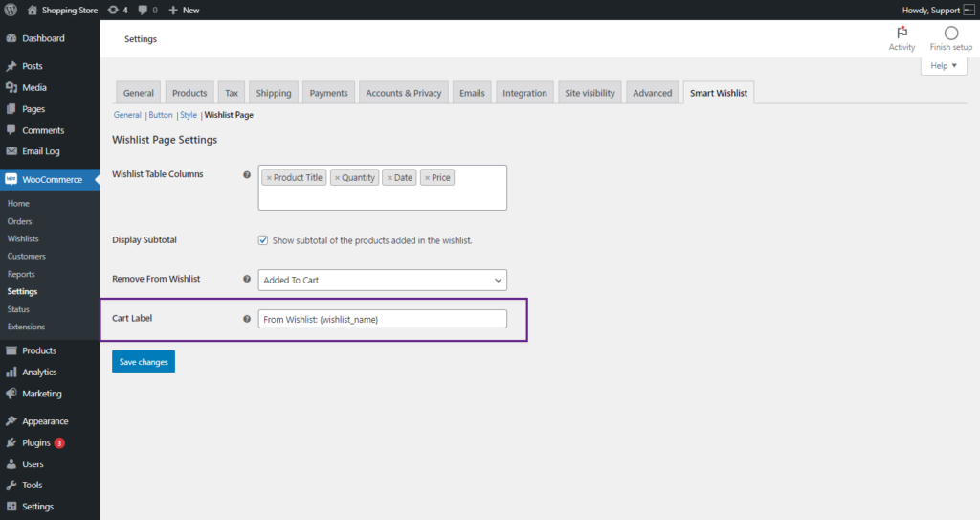
Task: Toggle Show subtotal checkbox
Action: coord(263,240)
